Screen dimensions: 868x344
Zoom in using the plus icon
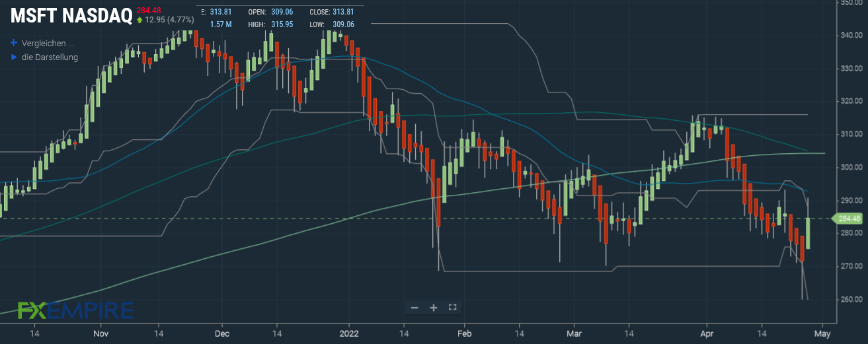tap(434, 308)
